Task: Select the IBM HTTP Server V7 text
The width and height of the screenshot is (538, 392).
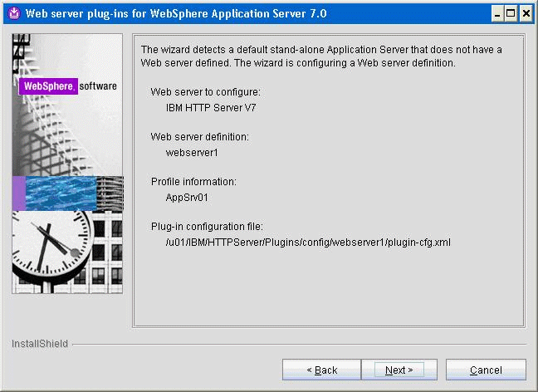Action: [x=208, y=107]
